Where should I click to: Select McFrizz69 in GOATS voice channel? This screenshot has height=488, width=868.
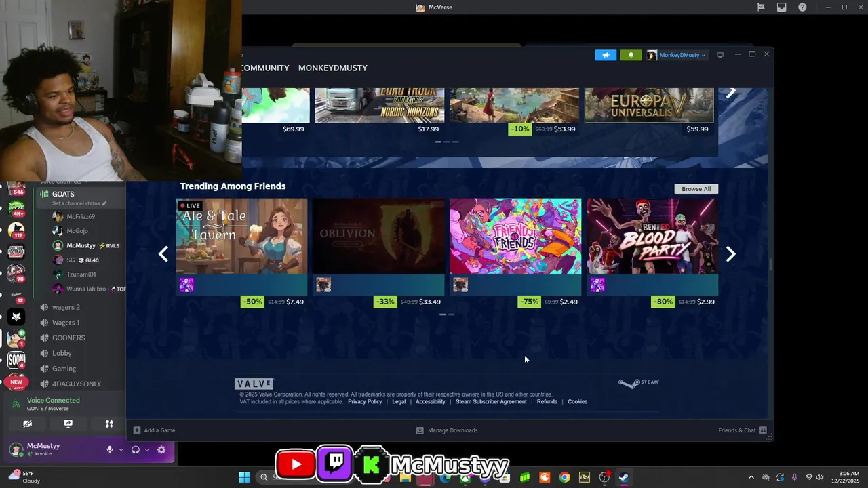pos(81,217)
